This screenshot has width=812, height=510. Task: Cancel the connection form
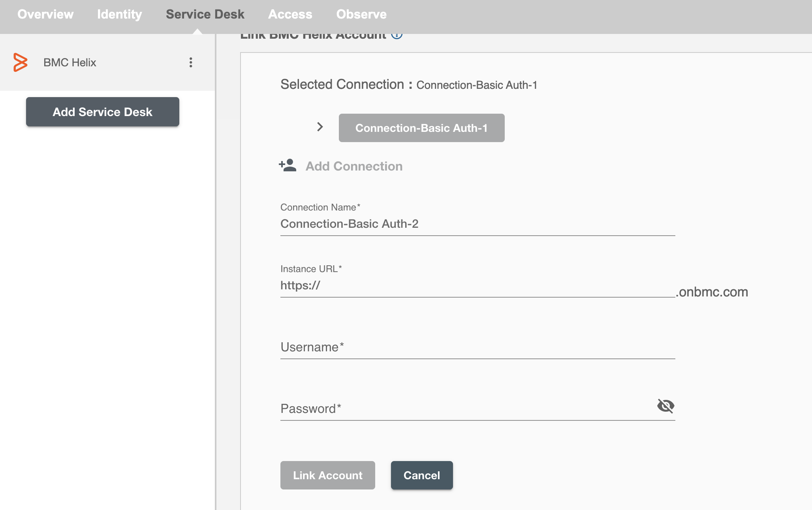[x=422, y=475]
